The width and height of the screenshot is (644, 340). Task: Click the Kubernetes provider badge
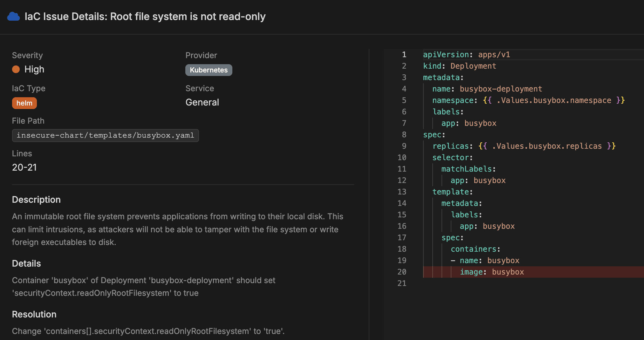(209, 70)
